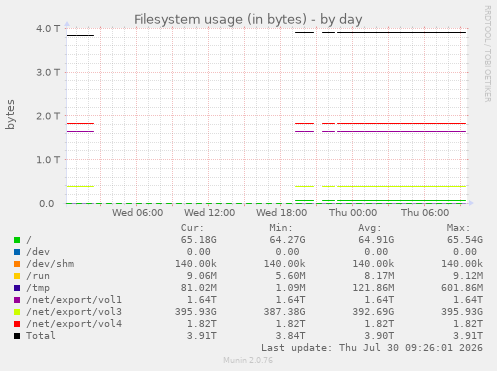497x371 pixels.
Task: Click the '/net/export/vol1' legend label
Action: (x=74, y=300)
